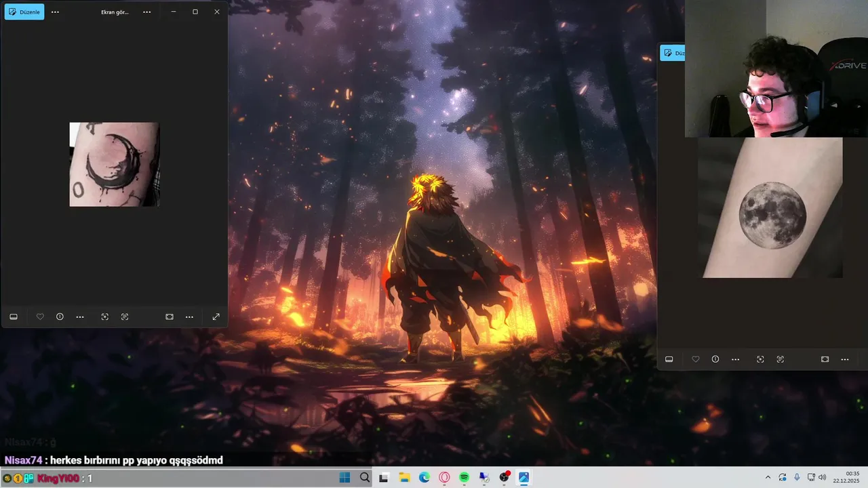The width and height of the screenshot is (868, 488).
Task: Click the partially hidden Düzenle button in full moon window
Action: 673,53
